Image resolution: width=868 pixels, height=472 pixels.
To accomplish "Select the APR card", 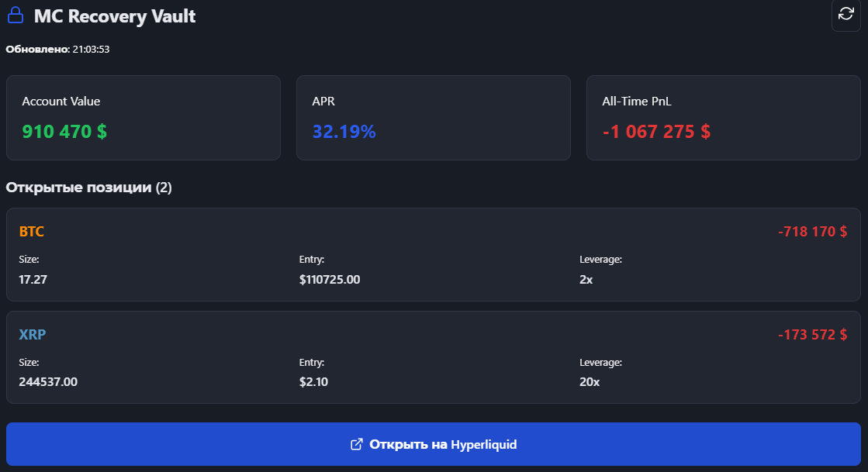I will point(433,118).
